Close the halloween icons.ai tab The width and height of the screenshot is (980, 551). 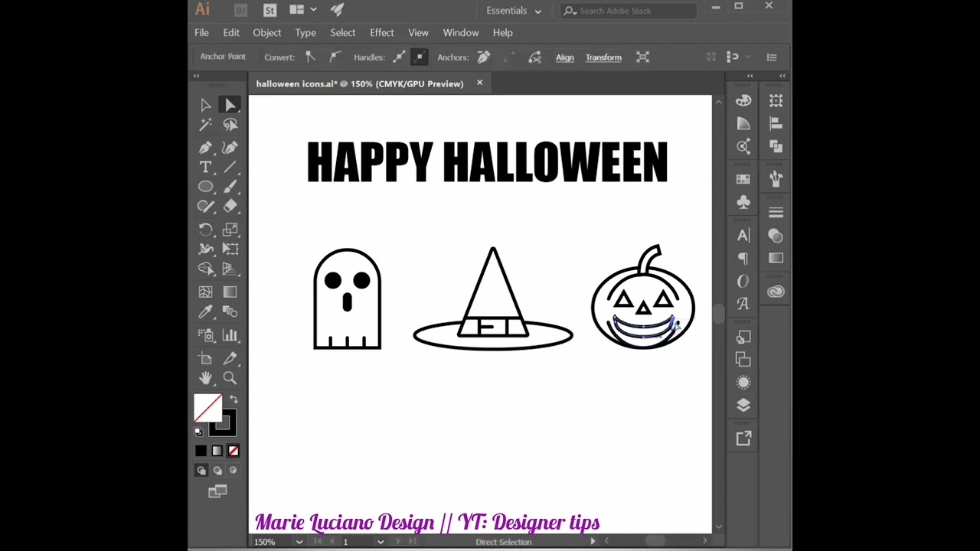pyautogui.click(x=479, y=83)
